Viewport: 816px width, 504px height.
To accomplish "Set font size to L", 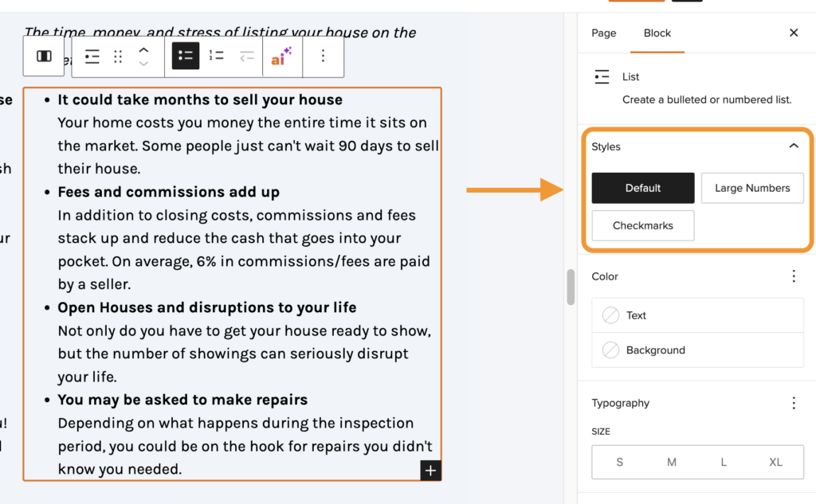I will click(x=724, y=462).
